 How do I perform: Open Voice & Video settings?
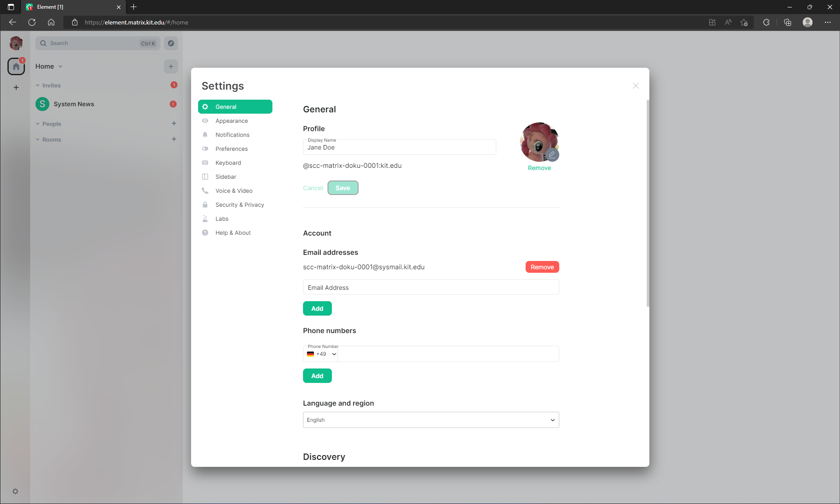point(234,190)
